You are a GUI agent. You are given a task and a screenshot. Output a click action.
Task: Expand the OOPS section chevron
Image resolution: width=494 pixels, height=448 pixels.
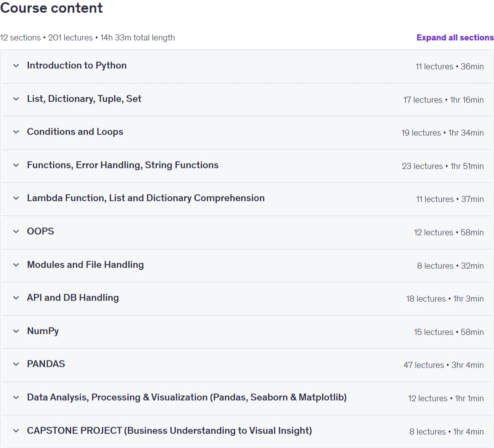(16, 231)
